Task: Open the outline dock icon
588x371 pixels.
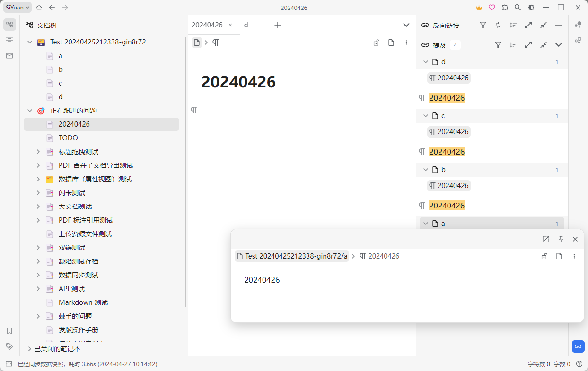Action: click(9, 40)
